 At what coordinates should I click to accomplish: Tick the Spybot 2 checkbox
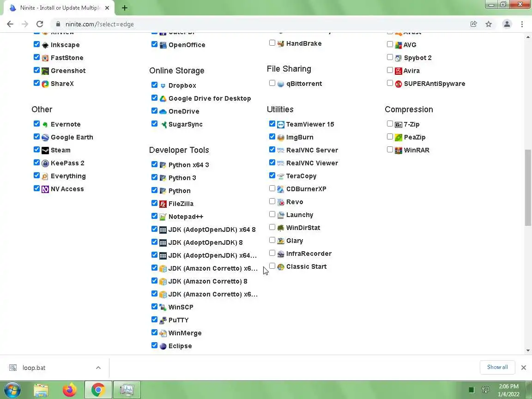[x=390, y=57]
